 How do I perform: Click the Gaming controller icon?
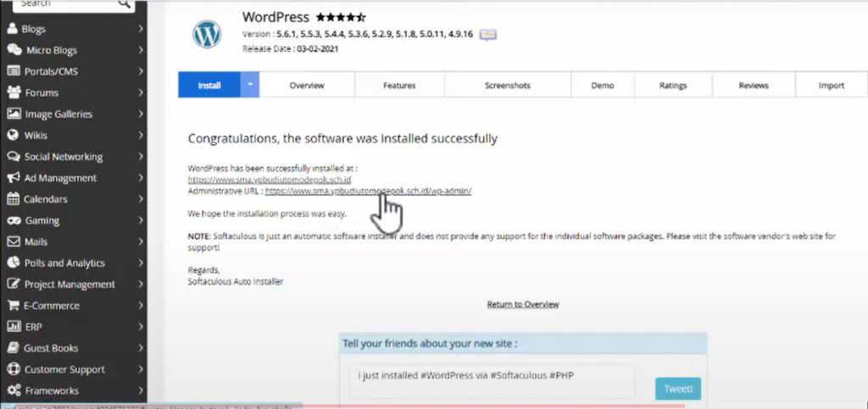click(x=14, y=220)
